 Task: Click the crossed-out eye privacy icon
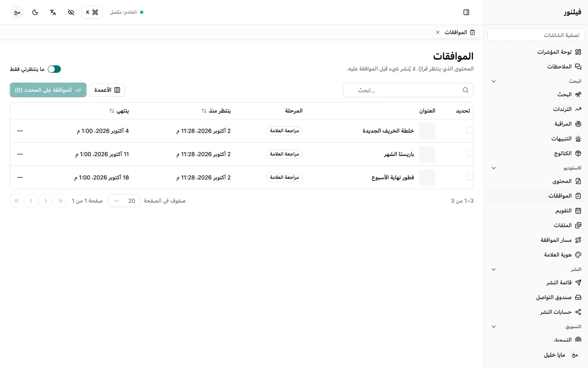(x=71, y=12)
